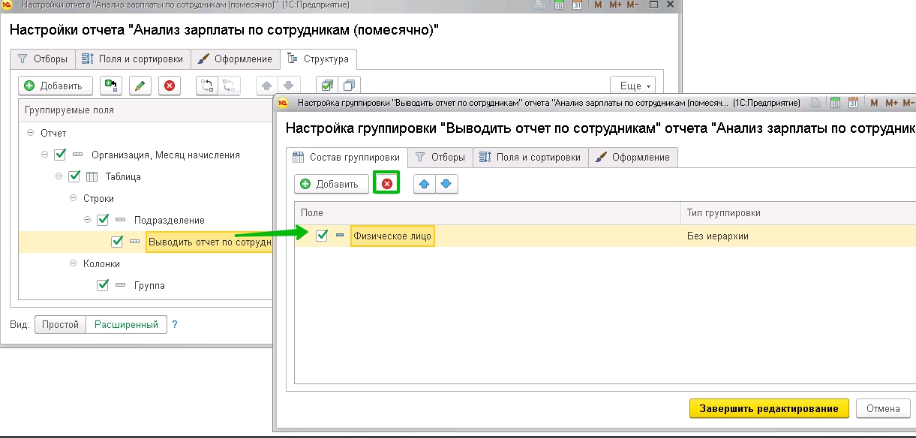Click the uncheck-all boxes icon in Структура toolbar
Screen dimensions: 916x438
pos(349,86)
